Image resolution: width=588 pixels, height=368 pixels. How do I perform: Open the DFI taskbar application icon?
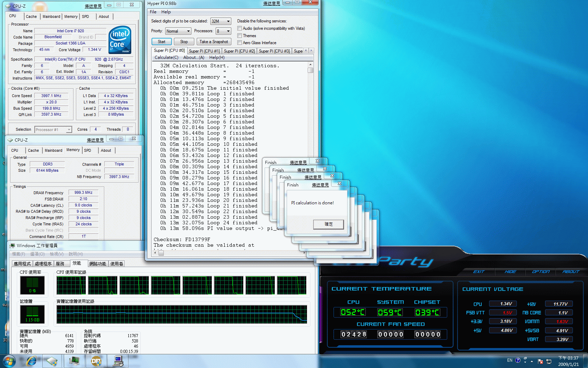[x=96, y=361]
